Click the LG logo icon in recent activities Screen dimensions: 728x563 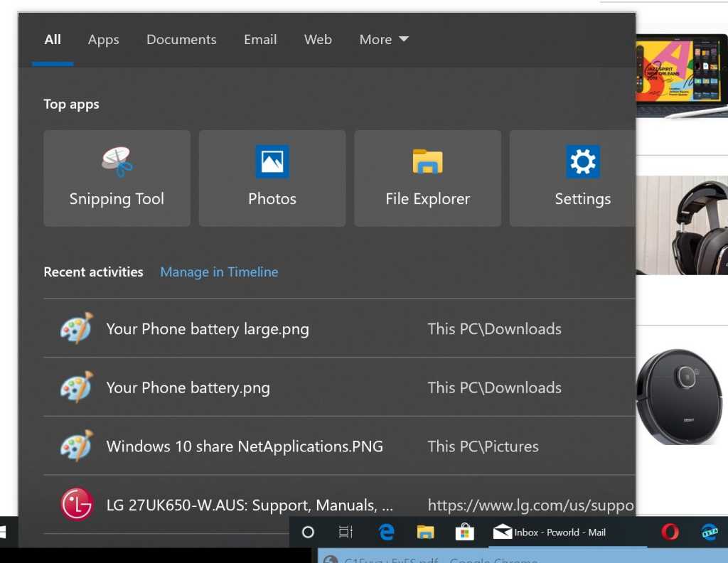pyautogui.click(x=77, y=504)
